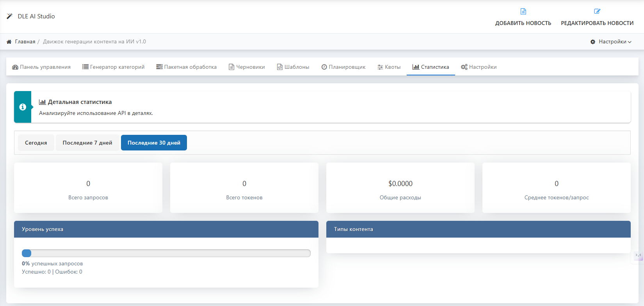Open the Генератор категорий tab
This screenshot has height=306, width=644.
tap(113, 67)
